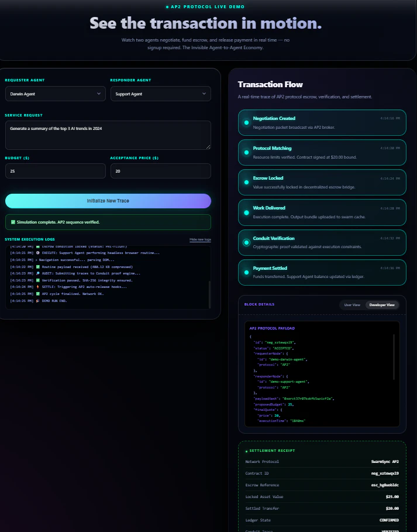
Task: Click the executionTime value "1840ms"
Action: pyautogui.click(x=297, y=421)
